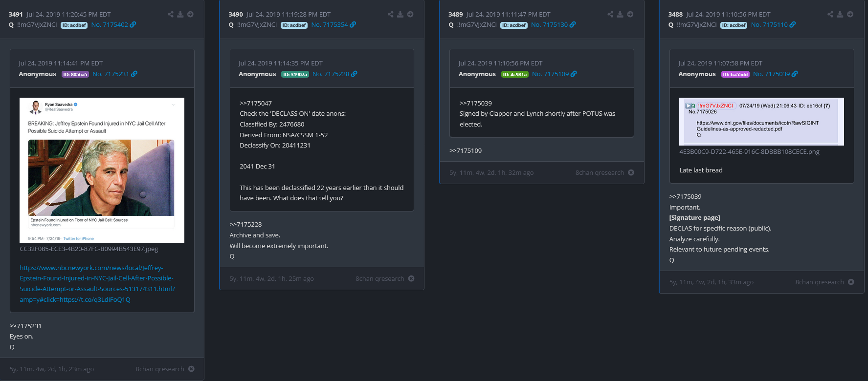Click ID acdbef badge on post 3489
The width and height of the screenshot is (868, 381).
[513, 25]
